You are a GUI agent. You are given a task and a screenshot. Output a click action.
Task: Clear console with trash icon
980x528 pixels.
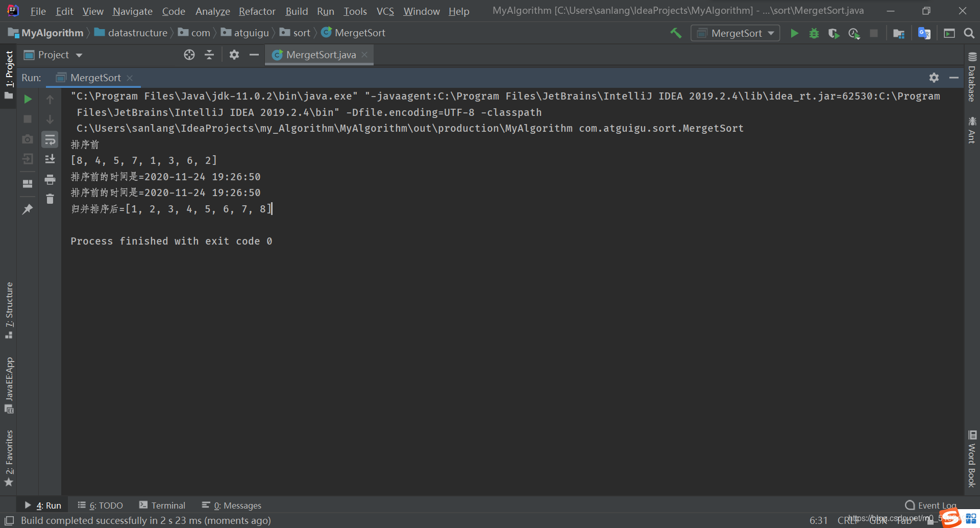(x=50, y=199)
